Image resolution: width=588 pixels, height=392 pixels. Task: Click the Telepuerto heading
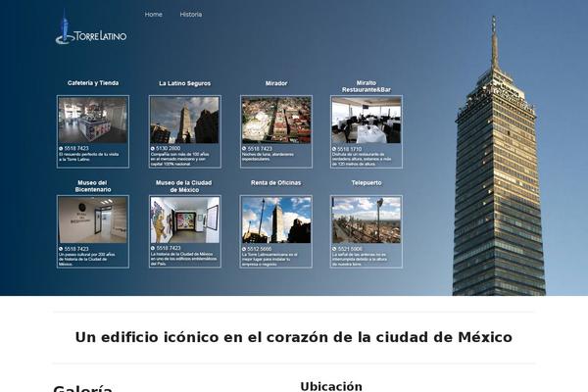(367, 182)
